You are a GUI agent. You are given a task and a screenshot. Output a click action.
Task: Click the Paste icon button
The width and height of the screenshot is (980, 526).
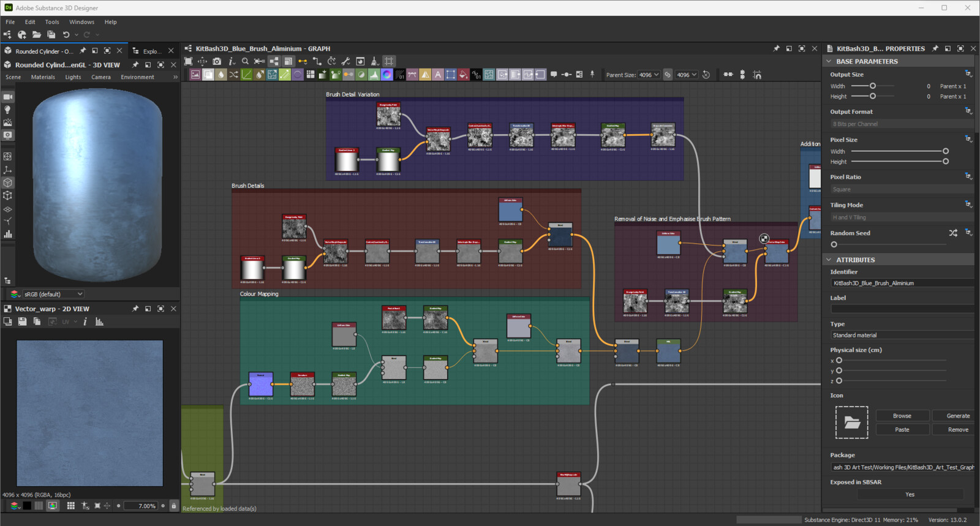pos(902,430)
